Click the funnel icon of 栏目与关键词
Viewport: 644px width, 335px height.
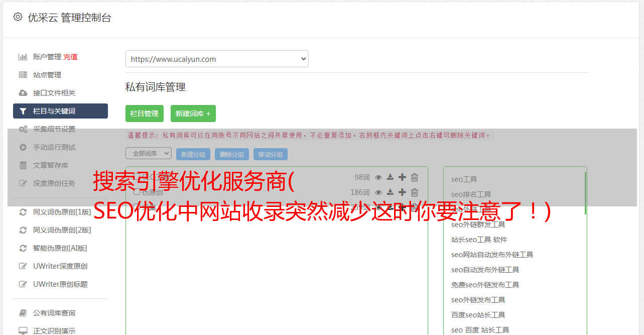click(23, 111)
